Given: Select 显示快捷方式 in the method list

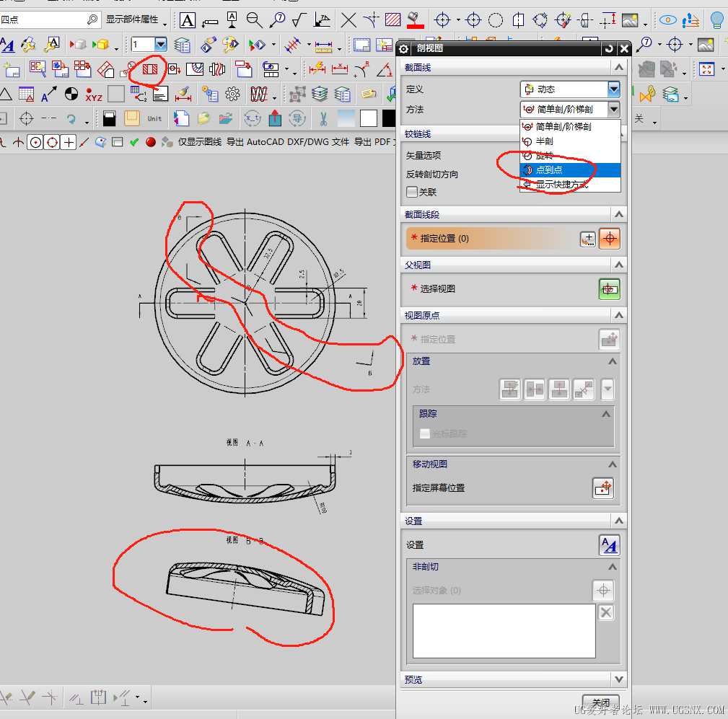Looking at the screenshot, I should point(570,185).
